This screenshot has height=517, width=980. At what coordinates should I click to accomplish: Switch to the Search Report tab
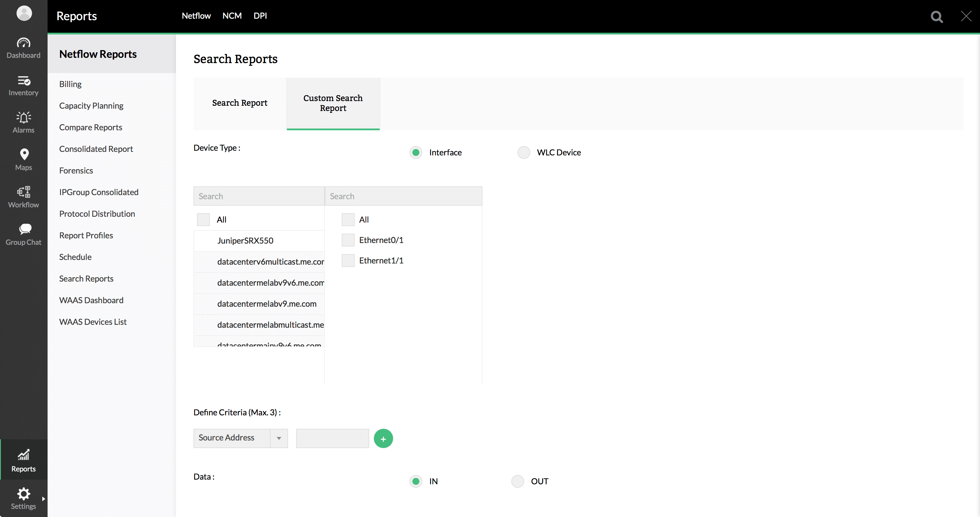tap(240, 103)
